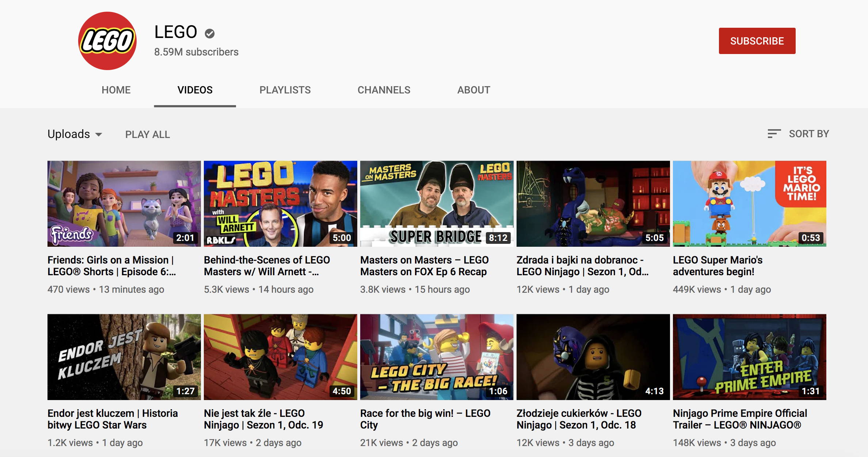This screenshot has width=868, height=457.
Task: Click '5.3K views • 14 hours ago' text
Action: 259,289
